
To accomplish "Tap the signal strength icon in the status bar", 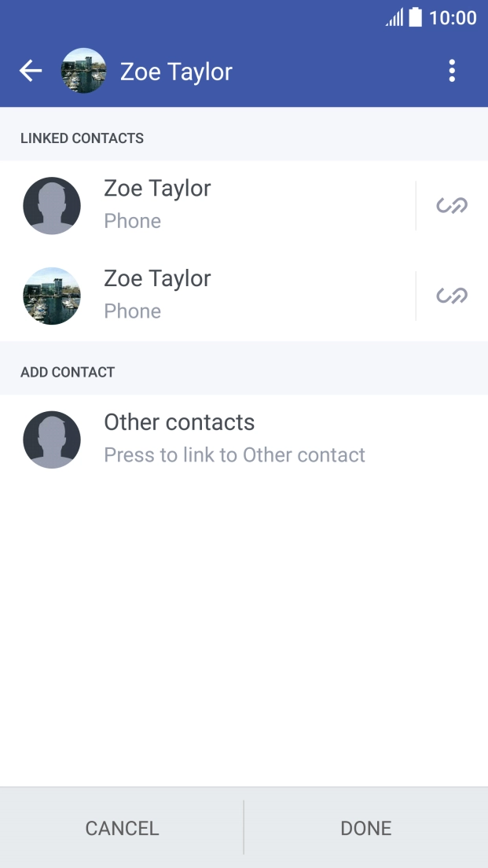I will tap(394, 17).
